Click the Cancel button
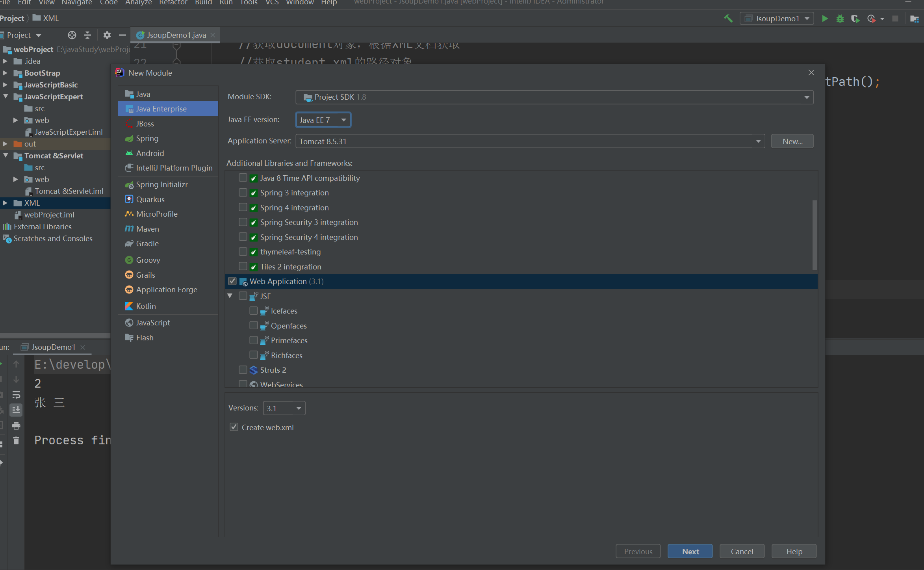The height and width of the screenshot is (570, 924). coord(742,551)
